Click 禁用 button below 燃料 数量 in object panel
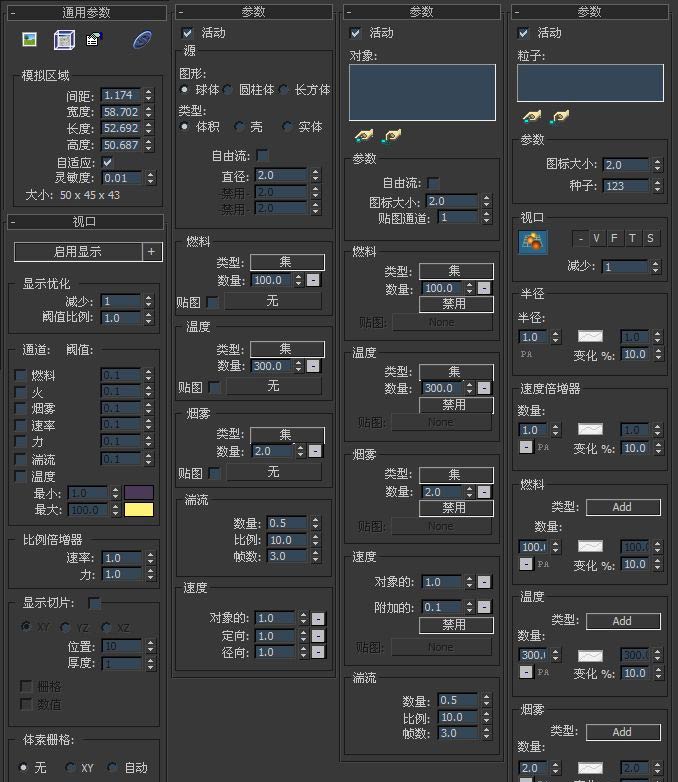 [x=456, y=304]
